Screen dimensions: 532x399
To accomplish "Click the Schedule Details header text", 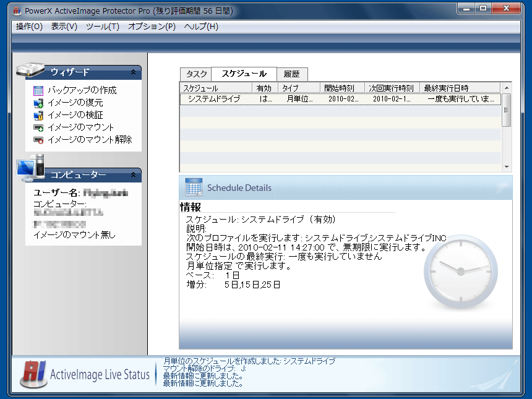I will pyautogui.click(x=239, y=187).
